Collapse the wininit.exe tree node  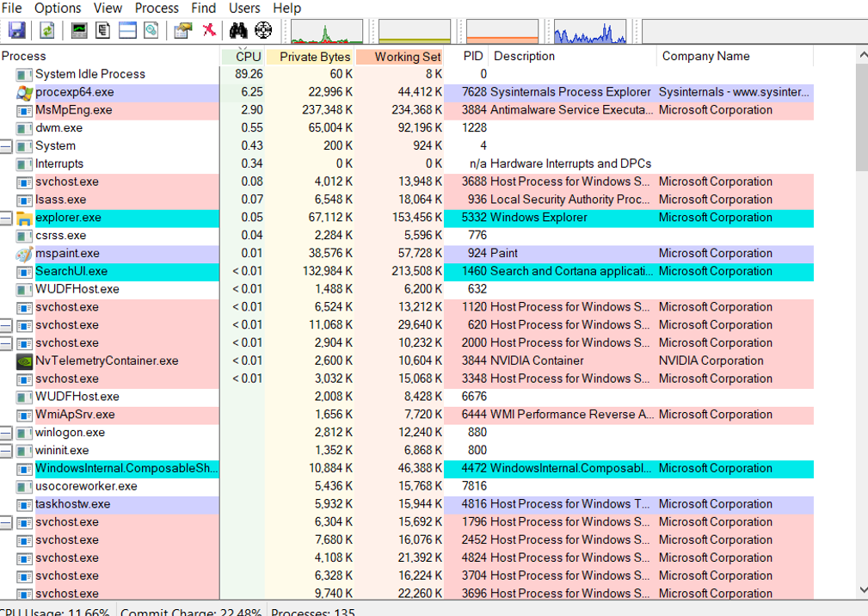pyautogui.click(x=5, y=451)
